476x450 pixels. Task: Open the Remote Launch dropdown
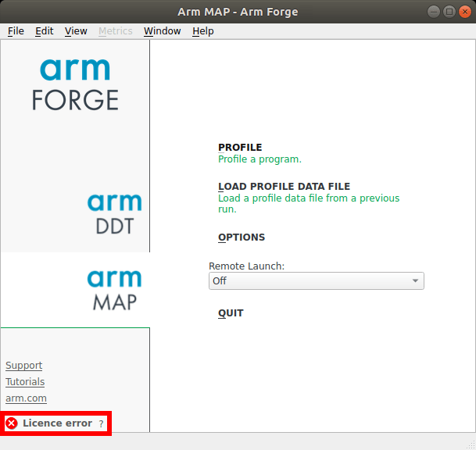pyautogui.click(x=317, y=281)
